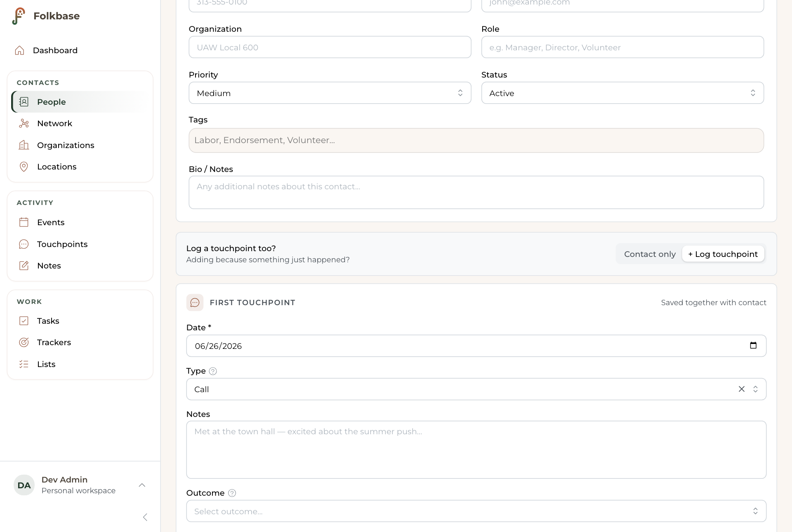Viewport: 792px width, 532px height.
Task: Open the Status dropdown set to Active
Action: [622, 93]
